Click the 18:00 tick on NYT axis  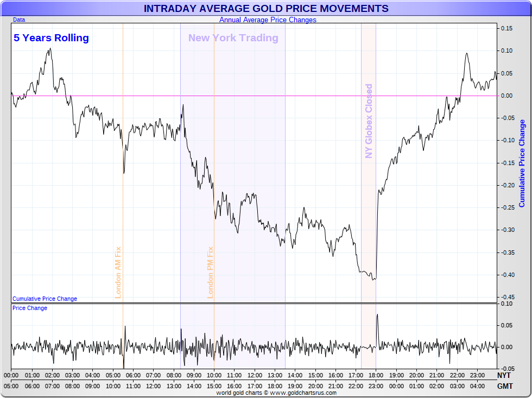[376, 376]
